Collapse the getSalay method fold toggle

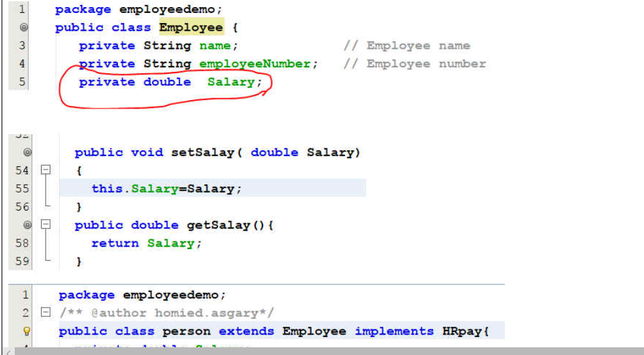(x=46, y=224)
